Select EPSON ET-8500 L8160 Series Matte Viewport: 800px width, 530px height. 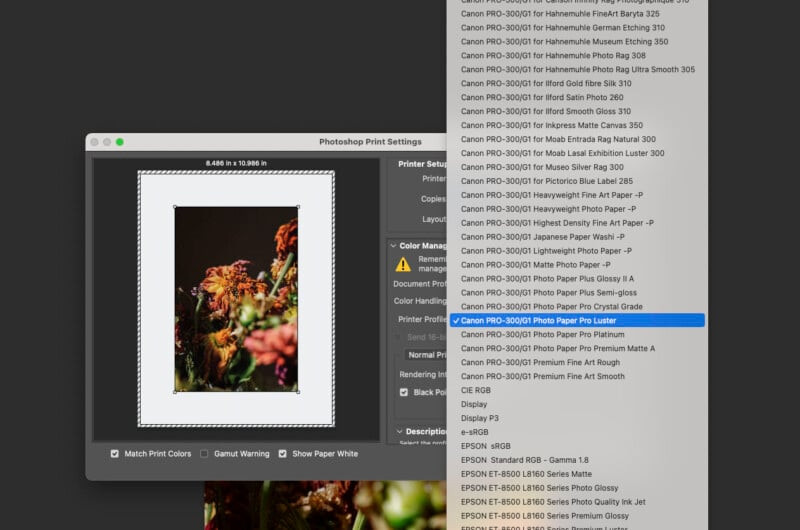point(577,474)
